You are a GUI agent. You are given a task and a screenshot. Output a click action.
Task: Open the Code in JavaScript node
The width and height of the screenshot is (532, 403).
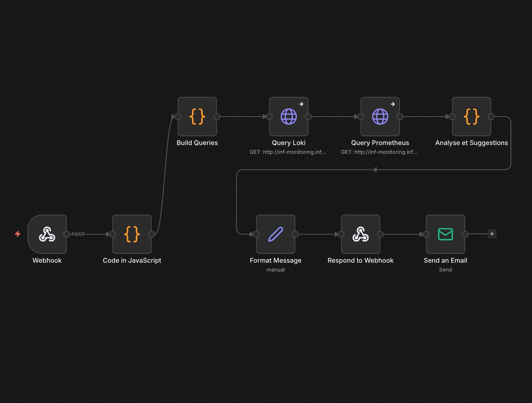click(x=132, y=234)
